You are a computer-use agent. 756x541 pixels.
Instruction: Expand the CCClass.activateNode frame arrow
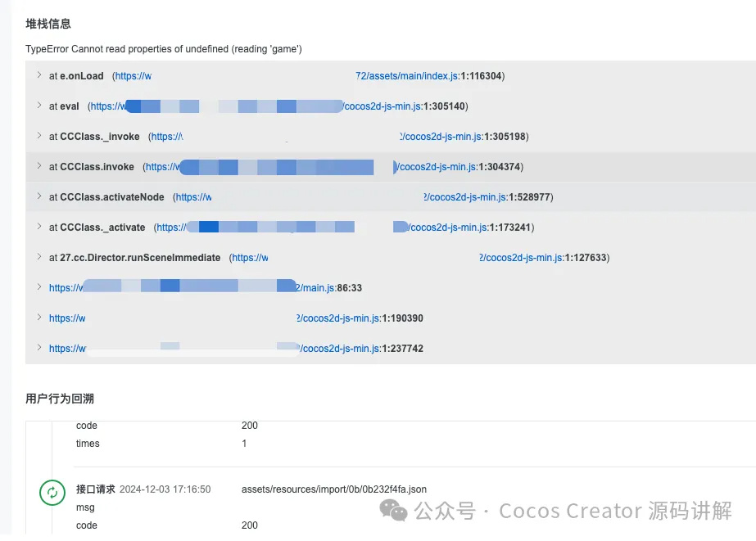38,196
